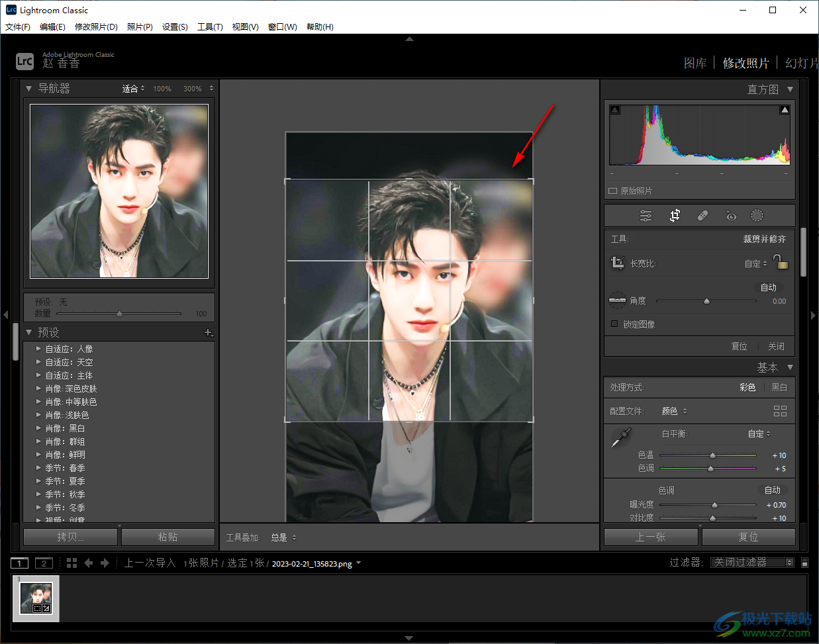Open the 工具叠加 总是 dropdown
Viewport: 819px width, 644px height.
pos(284,537)
